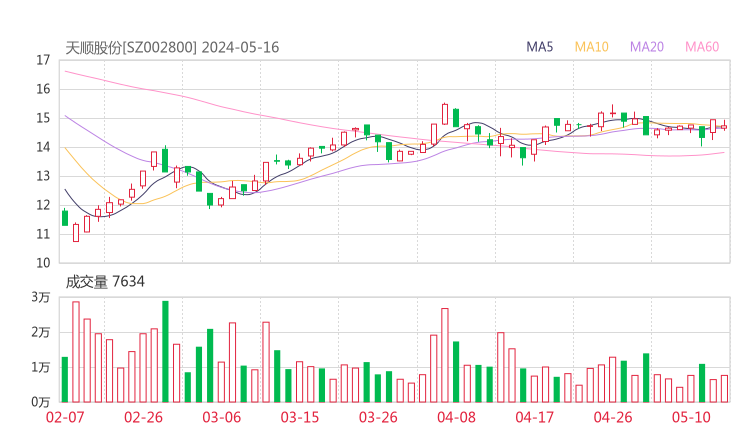Click the price axis value 16

(43, 89)
